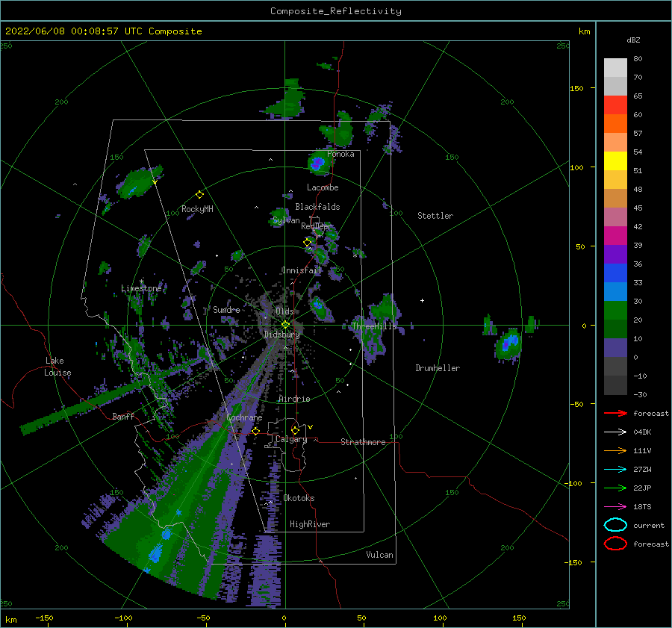Click the yellow diamond marker below RedDeer
Image resolution: width=672 pixels, height=628 pixels.
(307, 243)
